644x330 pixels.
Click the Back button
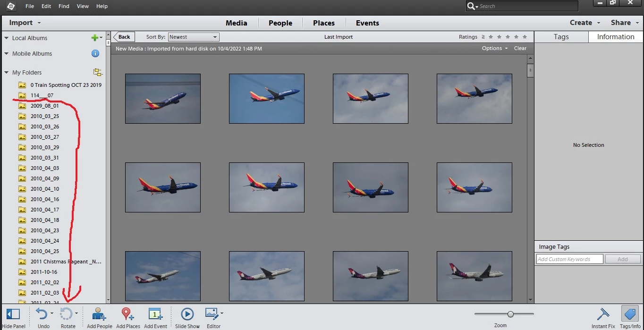pos(124,37)
